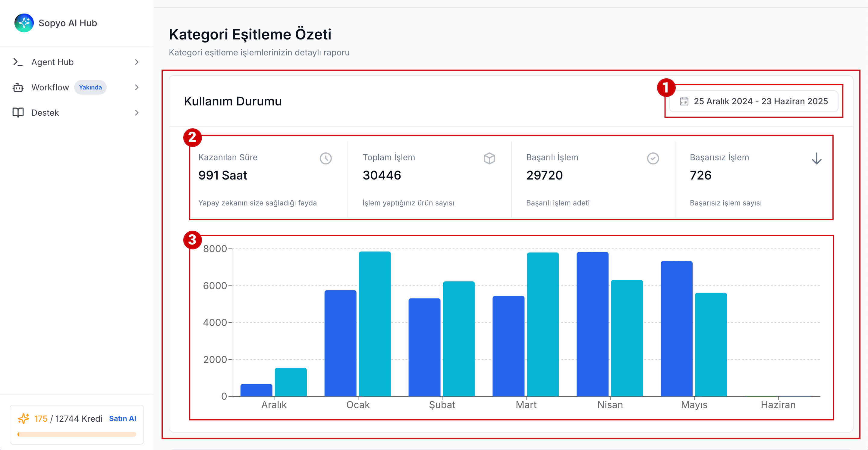Click the Sopyo AI Hub logo icon
868x450 pixels.
(24, 23)
